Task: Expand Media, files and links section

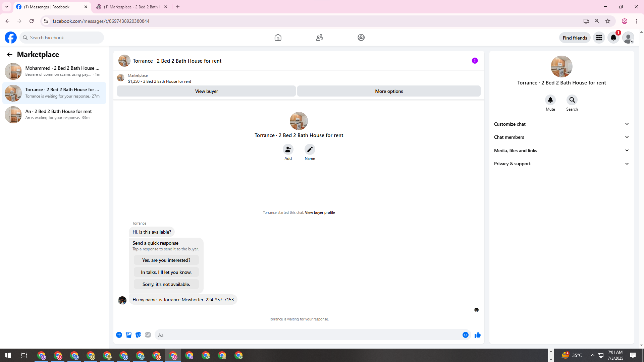Action: (x=561, y=150)
